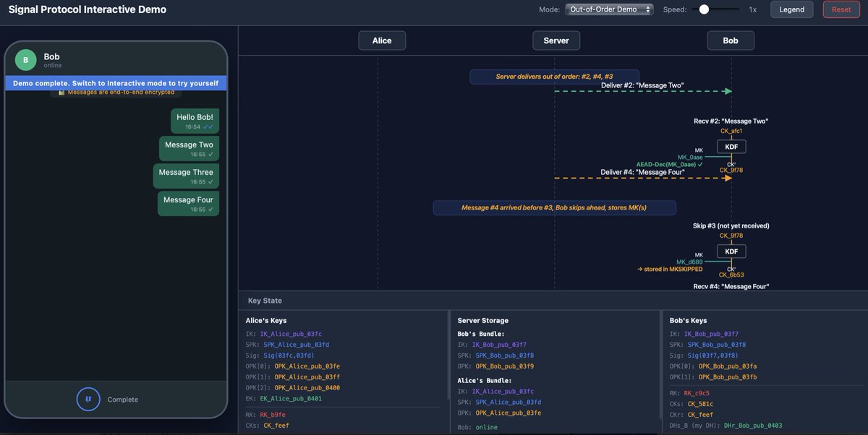This screenshot has height=435, width=868.
Task: Click the stored in MKSKIPPED label
Action: 671,269
